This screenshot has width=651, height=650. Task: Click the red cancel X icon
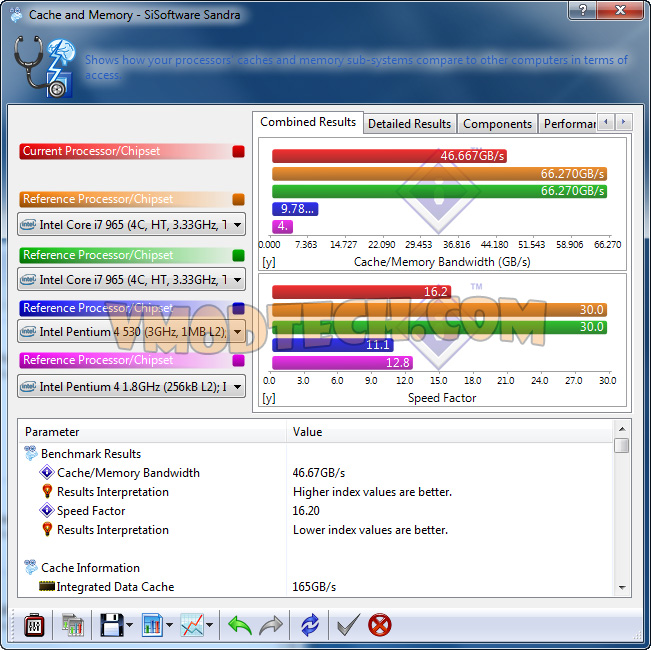pyautogui.click(x=379, y=625)
